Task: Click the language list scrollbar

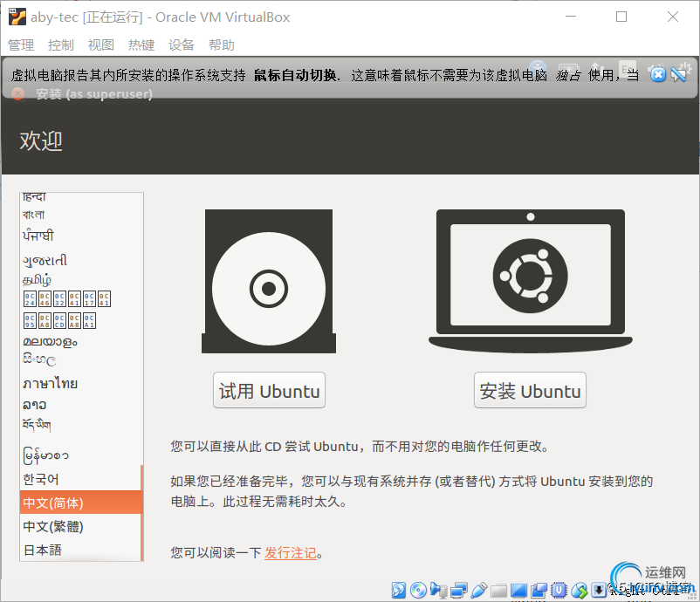Action: click(142, 513)
